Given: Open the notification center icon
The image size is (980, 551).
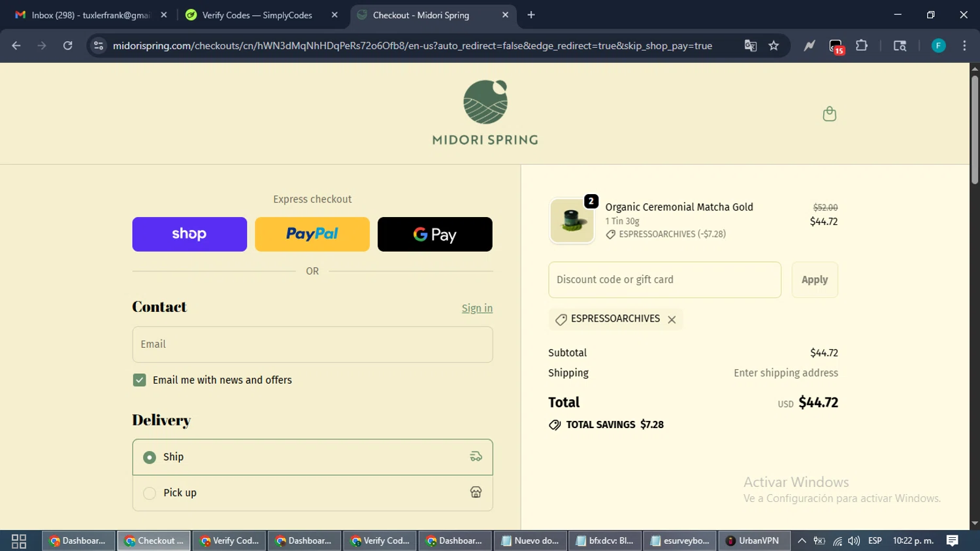Looking at the screenshot, I should (x=953, y=541).
